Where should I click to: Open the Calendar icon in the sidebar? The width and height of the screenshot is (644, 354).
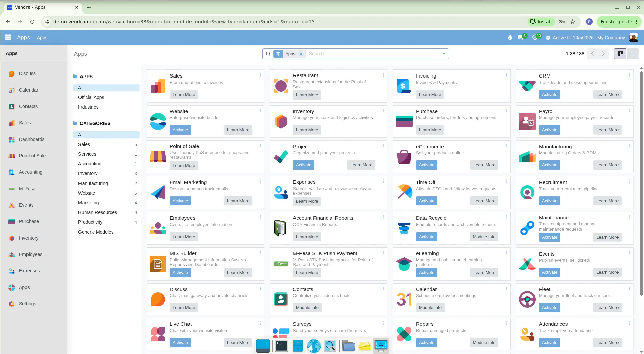(12, 90)
